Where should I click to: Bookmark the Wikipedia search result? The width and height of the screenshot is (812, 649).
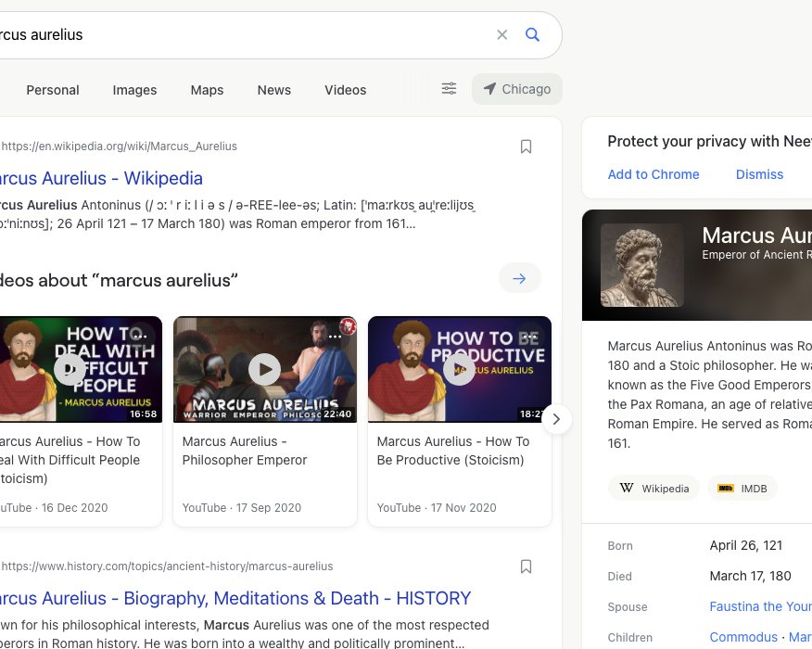tap(526, 146)
